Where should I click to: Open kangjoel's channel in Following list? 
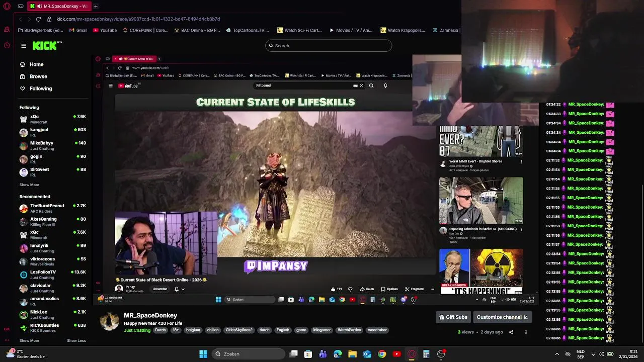tap(53, 132)
